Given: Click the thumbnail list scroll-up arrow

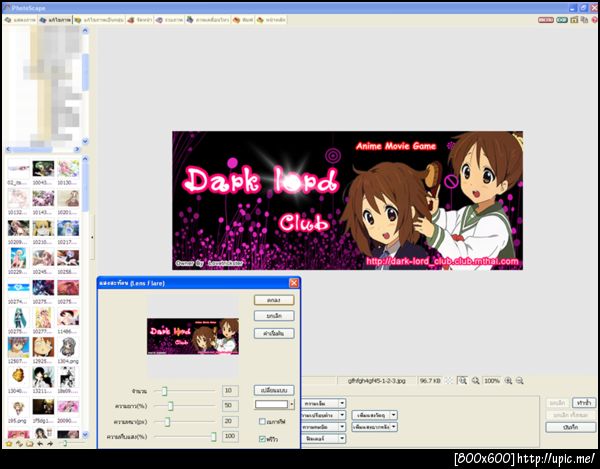Looking at the screenshot, I should tap(85, 158).
